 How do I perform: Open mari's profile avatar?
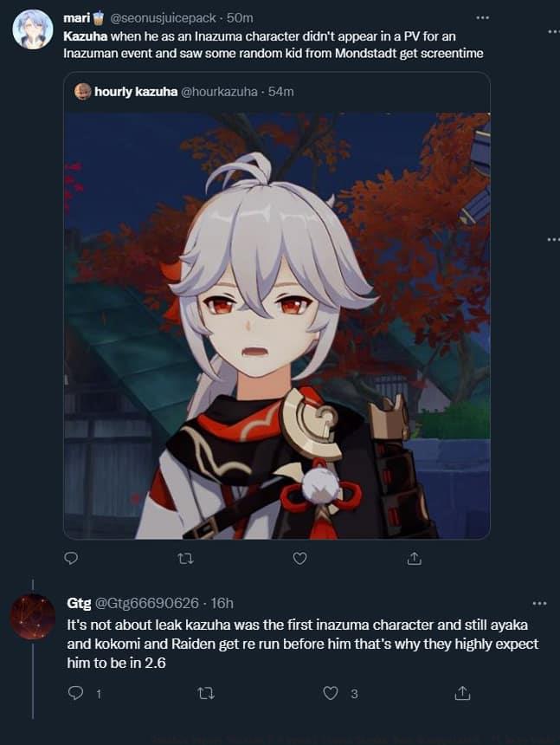(x=33, y=29)
